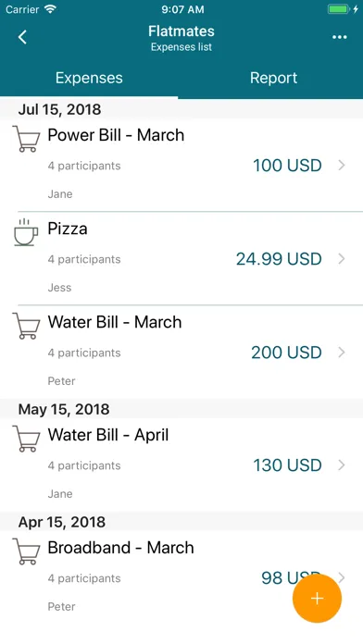Click the coffee cup icon beside Pizza
The width and height of the screenshot is (363, 644).
(26, 232)
